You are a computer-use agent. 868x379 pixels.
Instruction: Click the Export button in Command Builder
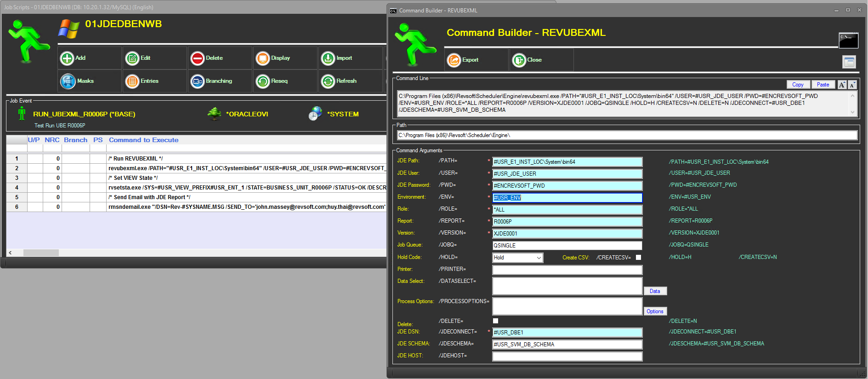477,60
